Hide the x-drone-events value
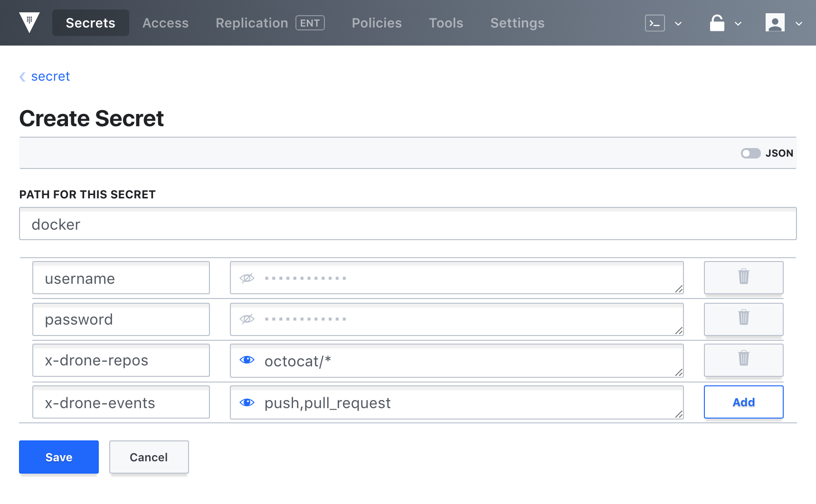This screenshot has height=504, width=816. (x=247, y=402)
